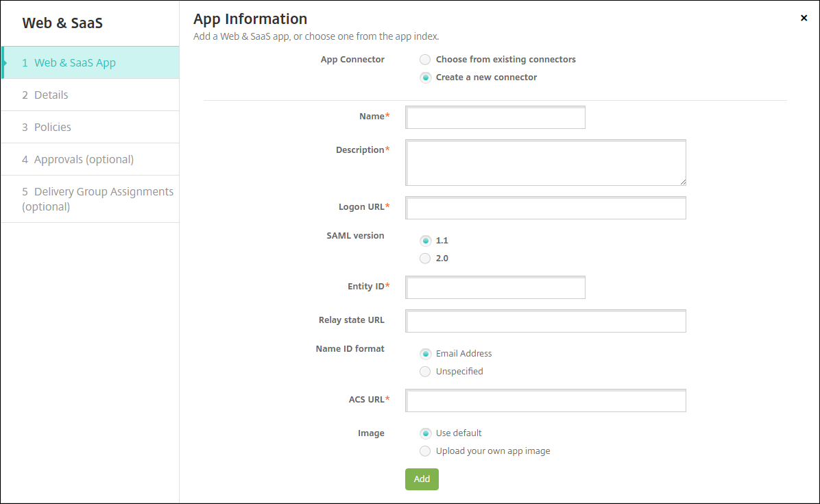Select Use default image option

(425, 433)
